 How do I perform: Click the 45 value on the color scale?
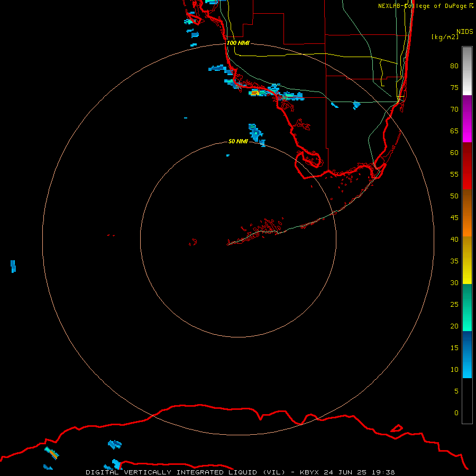(x=454, y=218)
